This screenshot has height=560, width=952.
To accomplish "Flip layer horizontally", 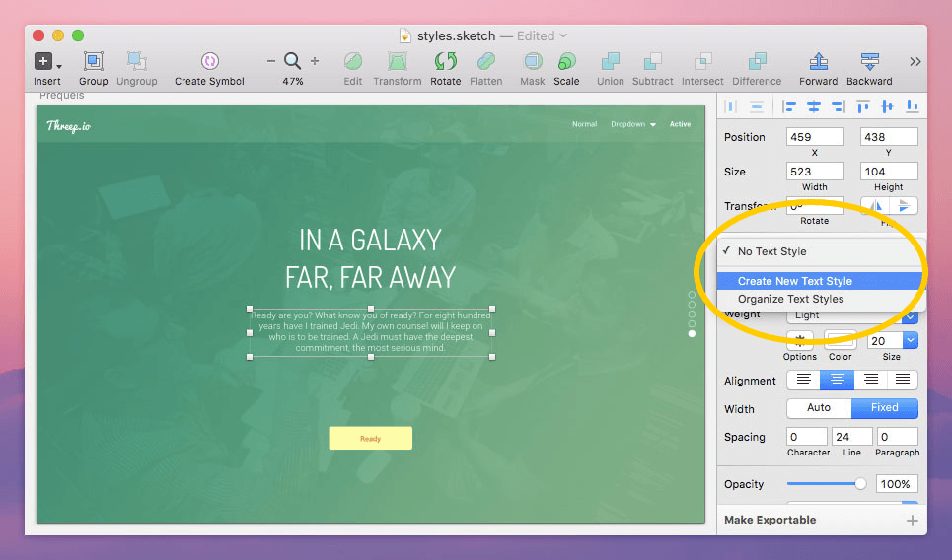I will 875,206.
